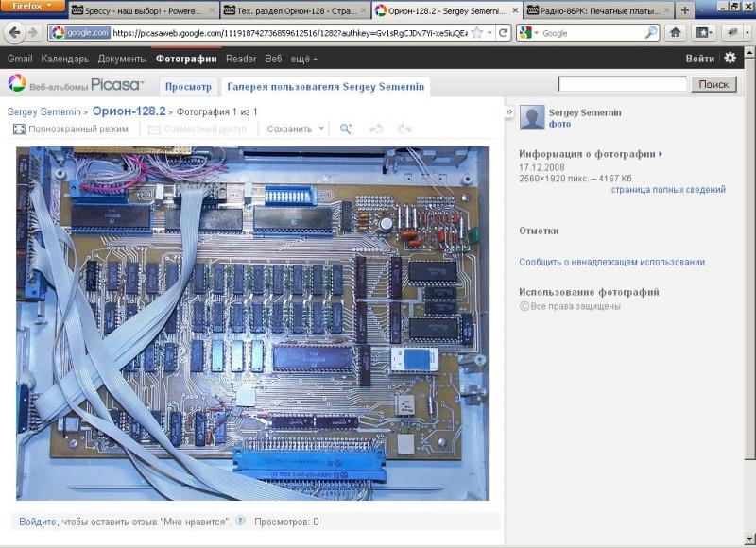The height and width of the screenshot is (548, 756).
Task: Expand the ещё menu in Google bar
Action: click(303, 59)
